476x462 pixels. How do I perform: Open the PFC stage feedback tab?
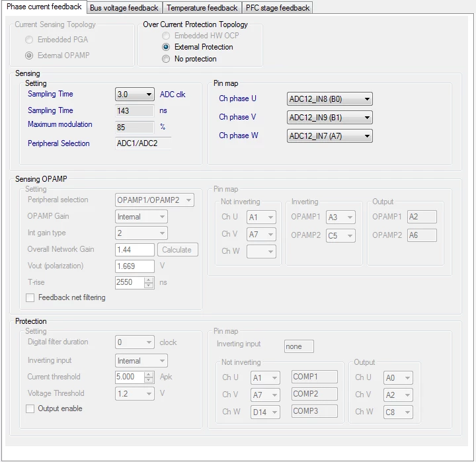[x=278, y=8]
